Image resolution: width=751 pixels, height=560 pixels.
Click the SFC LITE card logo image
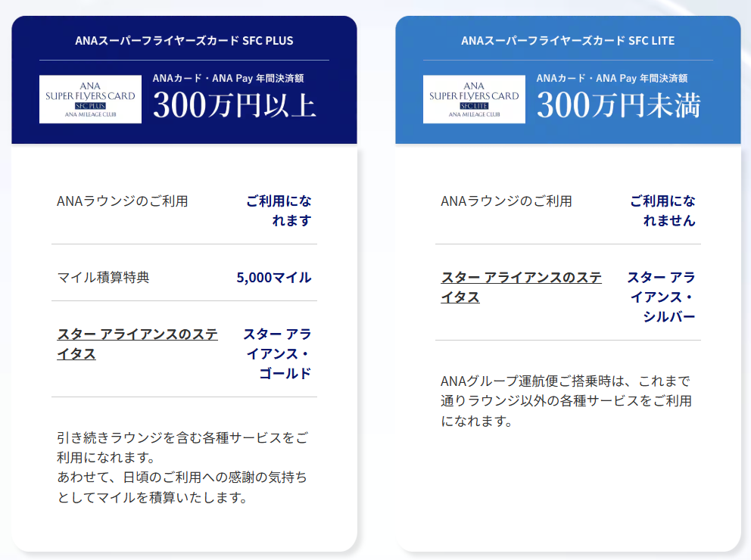tap(474, 98)
